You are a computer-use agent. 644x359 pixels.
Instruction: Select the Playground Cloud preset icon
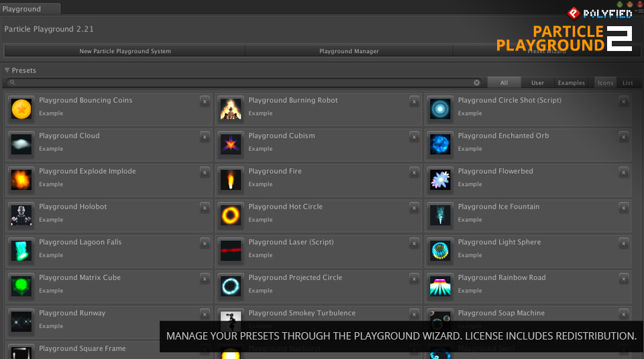[21, 144]
